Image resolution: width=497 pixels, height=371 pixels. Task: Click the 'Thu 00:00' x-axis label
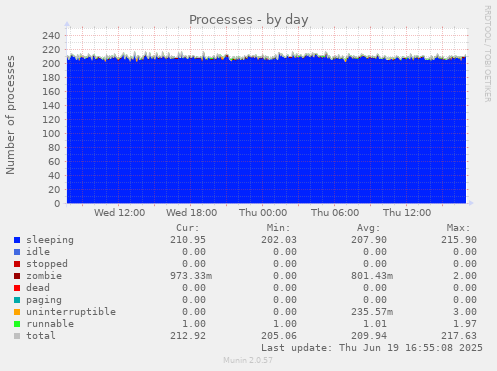coord(263,213)
